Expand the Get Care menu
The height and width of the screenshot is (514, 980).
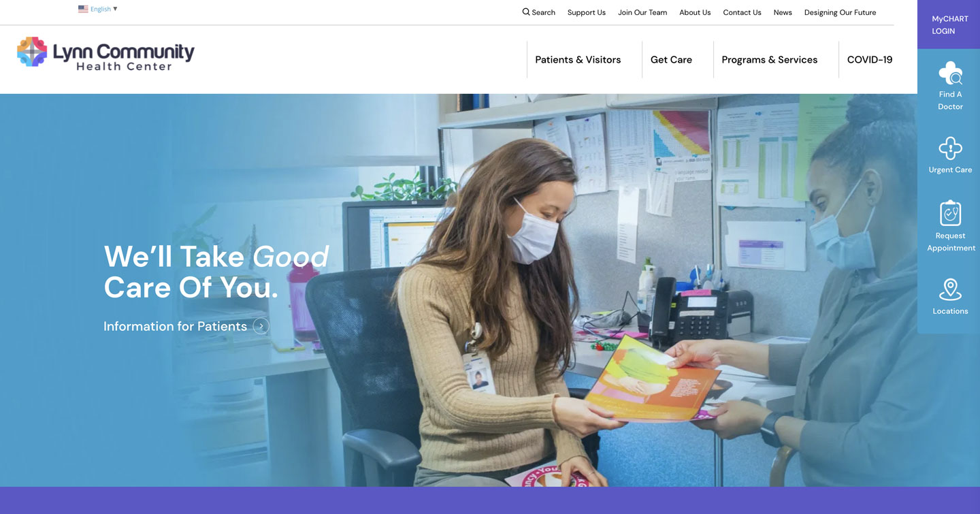[x=671, y=60]
